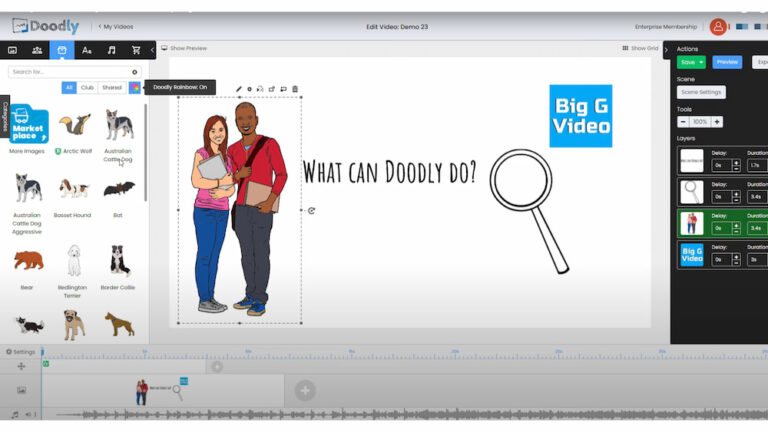Viewport: 768px width, 432px height.
Task: Collapse the right Actions panel
Action: (666, 49)
